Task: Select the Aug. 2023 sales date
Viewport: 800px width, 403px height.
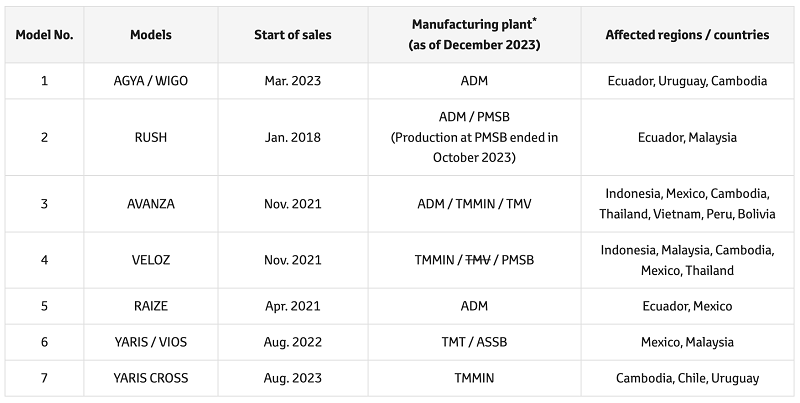Action: tap(293, 378)
